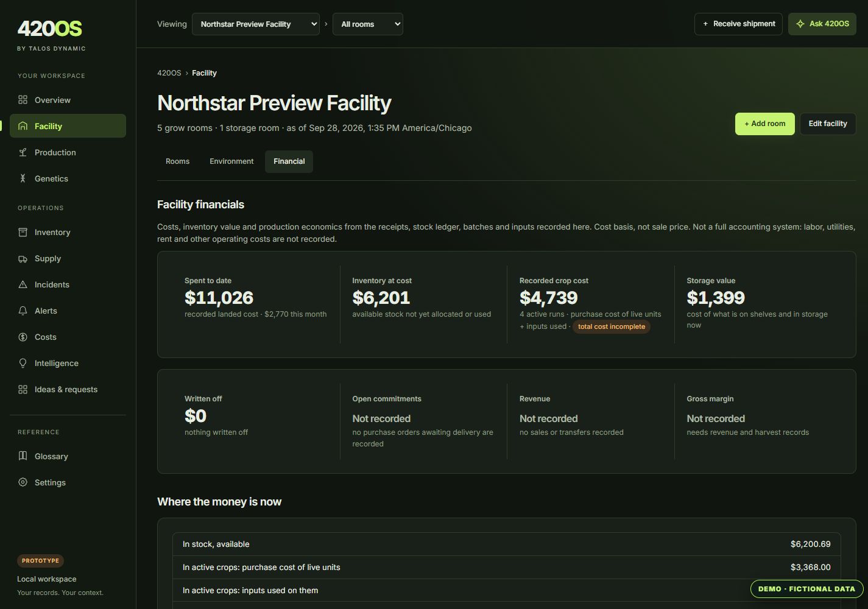Click the Gross margin Not recorded text
The height and width of the screenshot is (609, 868).
pos(716,419)
